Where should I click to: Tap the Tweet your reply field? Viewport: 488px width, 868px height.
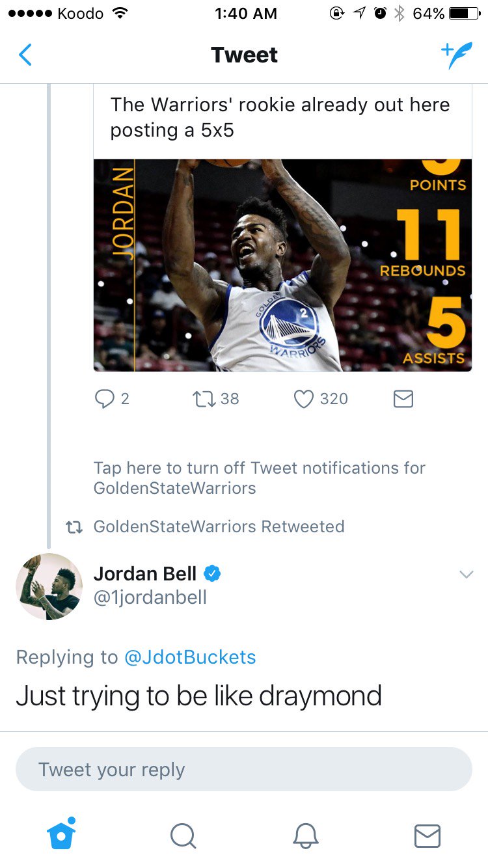point(244,769)
